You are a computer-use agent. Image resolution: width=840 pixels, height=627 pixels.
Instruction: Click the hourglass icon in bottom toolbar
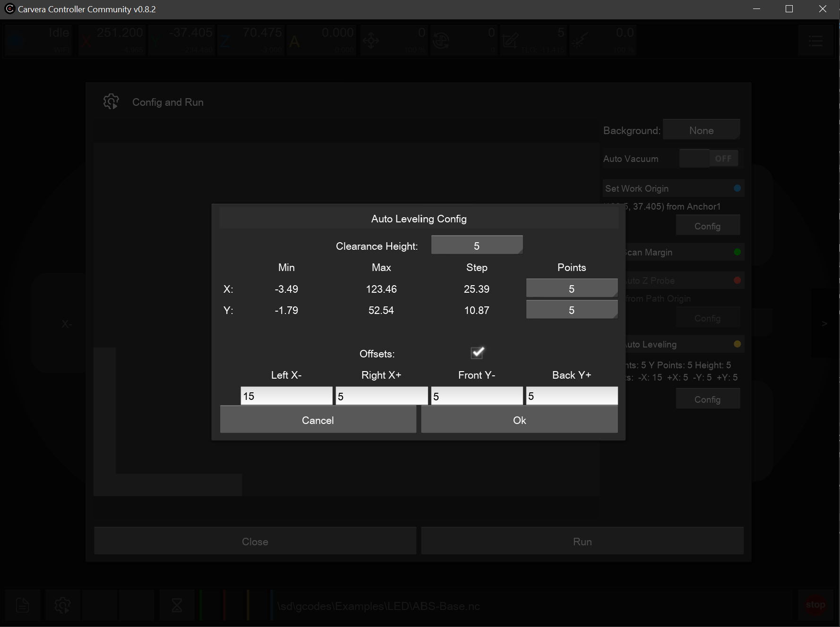[x=177, y=605]
